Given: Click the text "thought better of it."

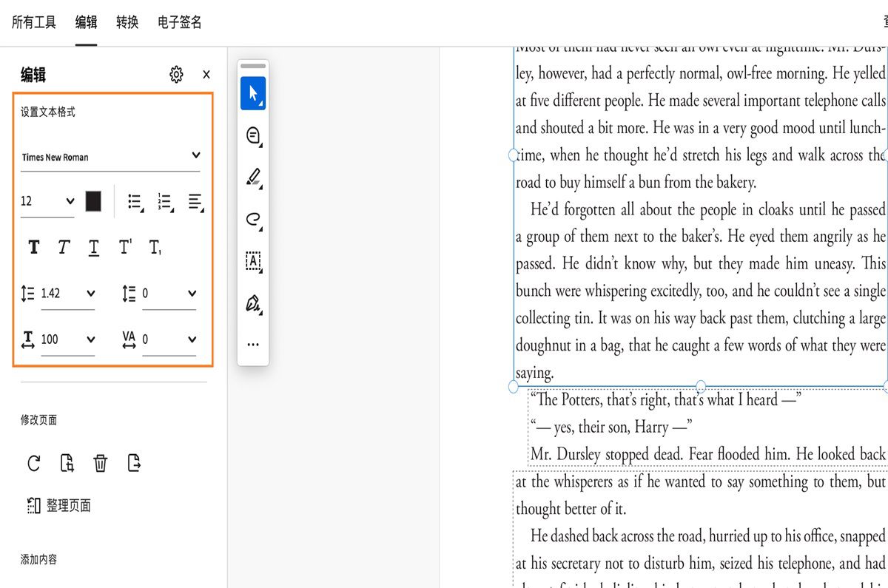Looking at the screenshot, I should 571,509.
